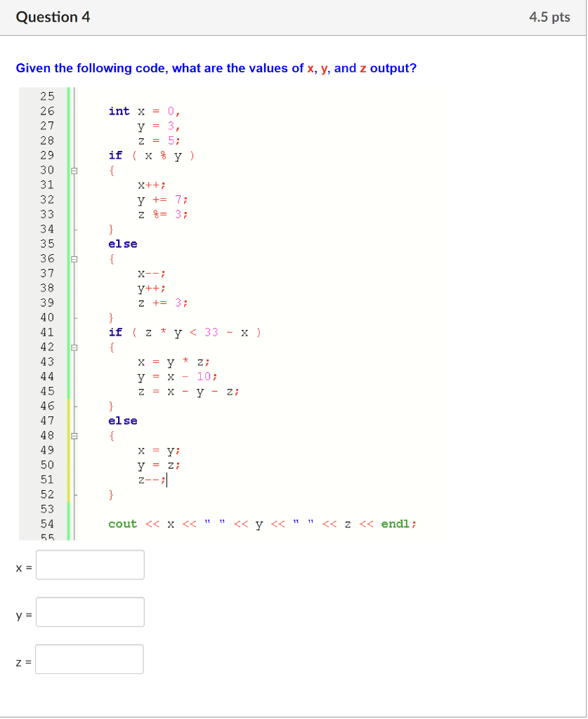Screen dimensions: 588x719
Task: Click the 'x = y;' code line
Action: coord(159,451)
